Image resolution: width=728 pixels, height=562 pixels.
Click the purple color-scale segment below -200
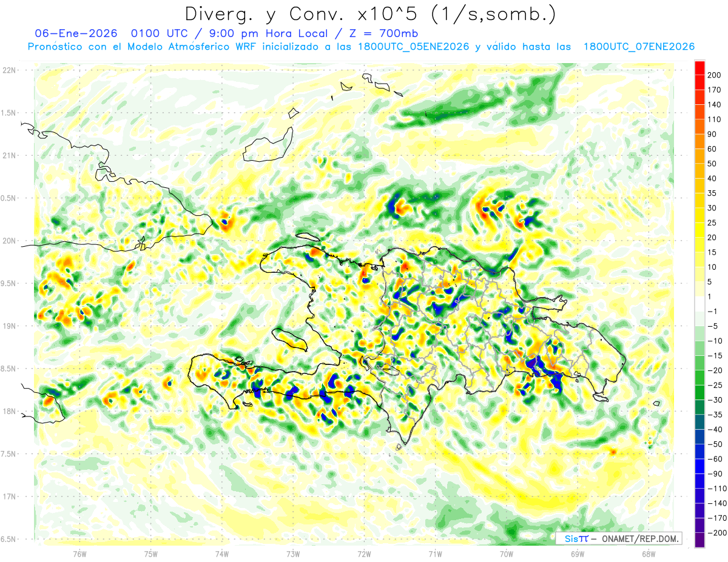[x=700, y=541]
